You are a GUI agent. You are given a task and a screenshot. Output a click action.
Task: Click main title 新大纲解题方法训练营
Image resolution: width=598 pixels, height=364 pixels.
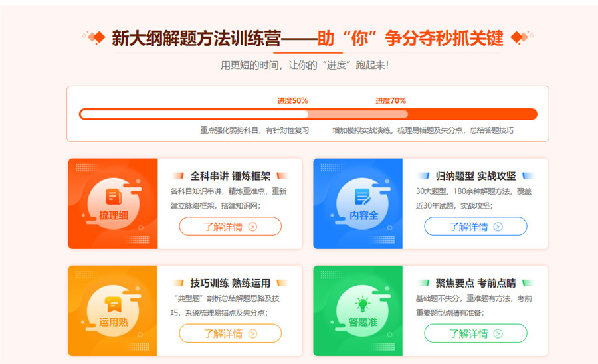[196, 39]
